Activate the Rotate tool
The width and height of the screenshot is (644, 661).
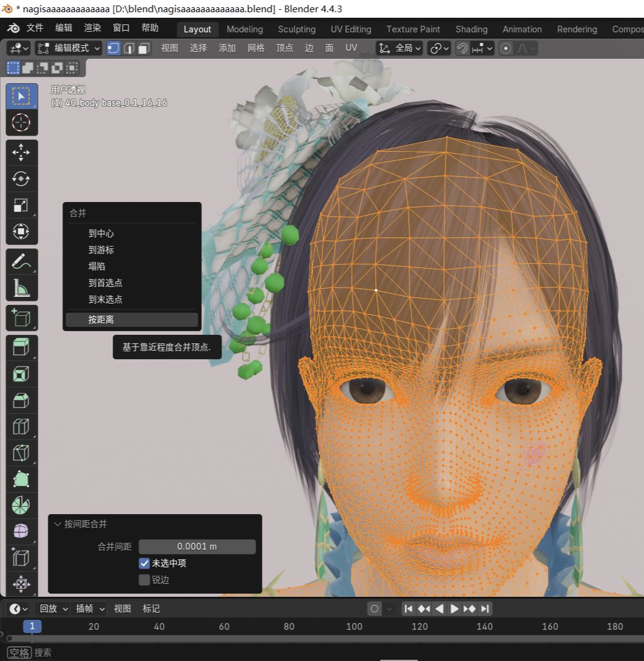[x=21, y=179]
